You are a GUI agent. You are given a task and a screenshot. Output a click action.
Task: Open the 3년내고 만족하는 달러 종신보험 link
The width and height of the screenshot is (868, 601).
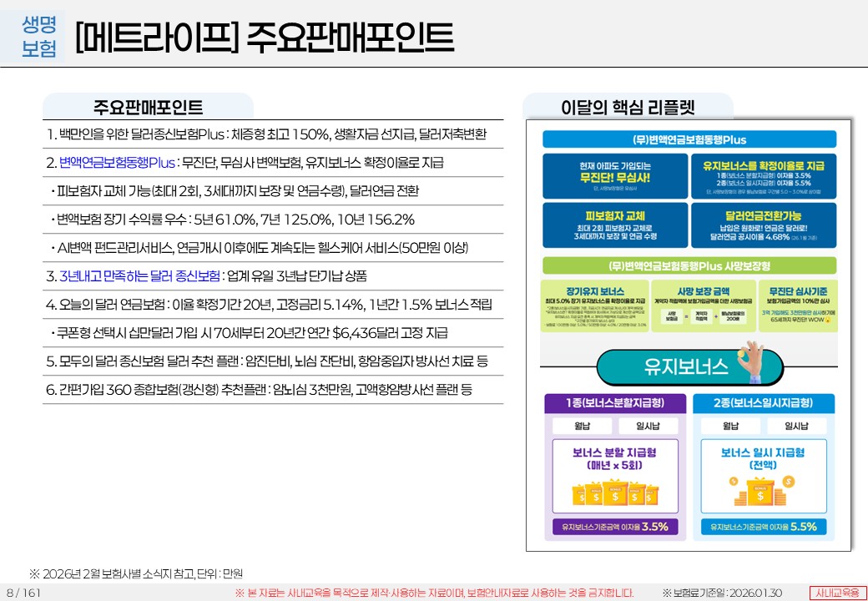[139, 275]
